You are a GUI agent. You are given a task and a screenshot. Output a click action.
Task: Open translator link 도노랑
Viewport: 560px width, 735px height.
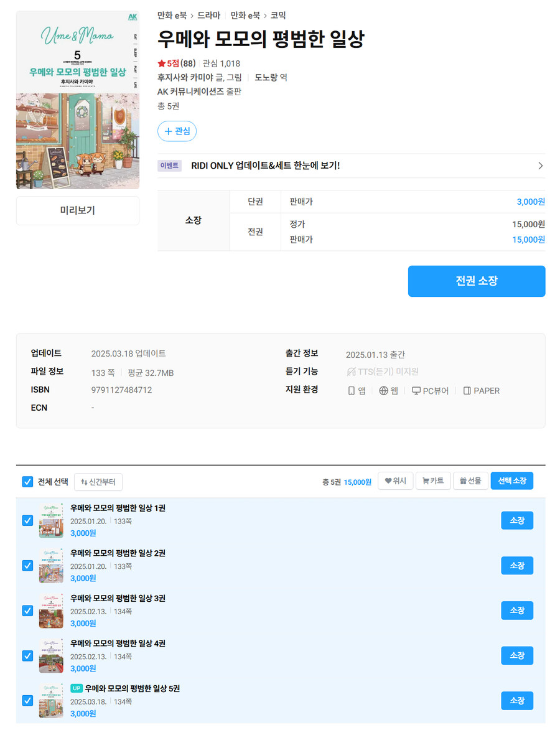pyautogui.click(x=266, y=77)
